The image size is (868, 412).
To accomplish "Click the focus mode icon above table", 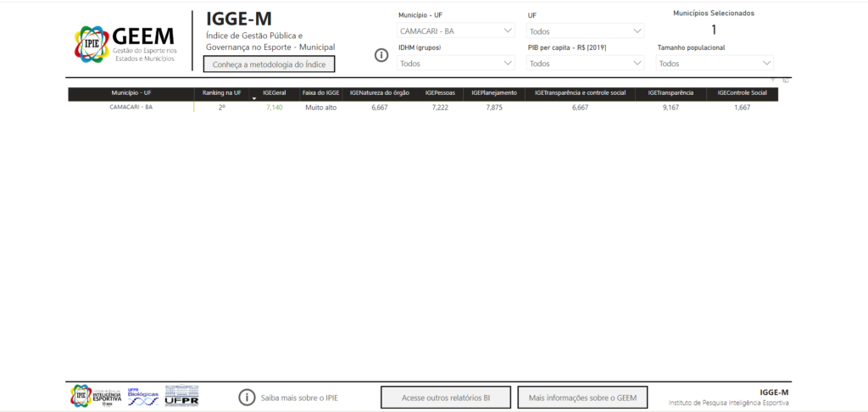I will [x=786, y=80].
